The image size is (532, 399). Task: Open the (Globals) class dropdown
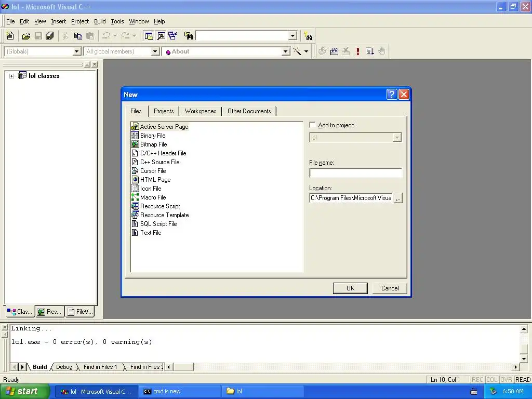(x=77, y=51)
